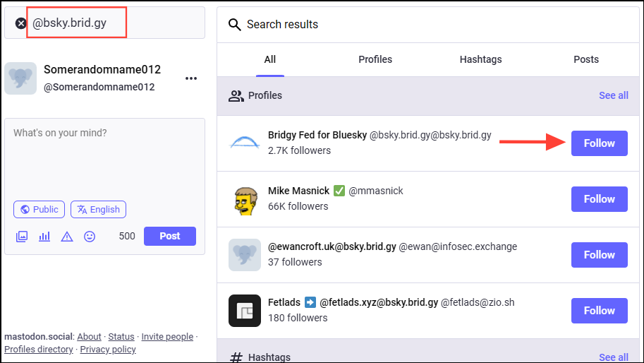The image size is (644, 363).
Task: Open the English language dropdown
Action: (98, 209)
